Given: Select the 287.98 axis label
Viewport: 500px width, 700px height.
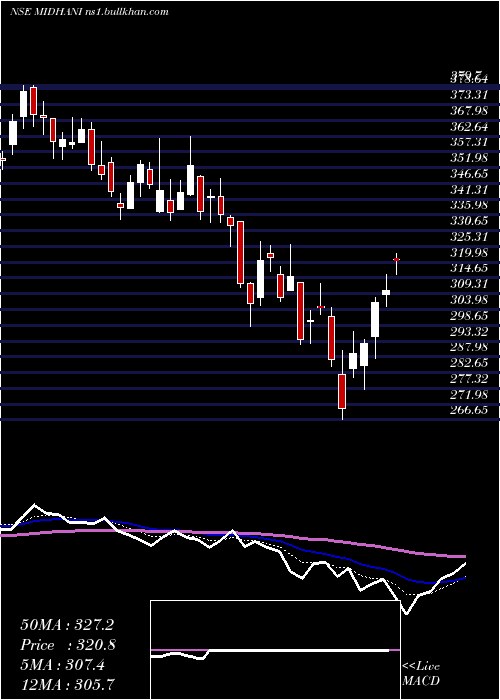Looking at the screenshot, I should (x=469, y=347).
